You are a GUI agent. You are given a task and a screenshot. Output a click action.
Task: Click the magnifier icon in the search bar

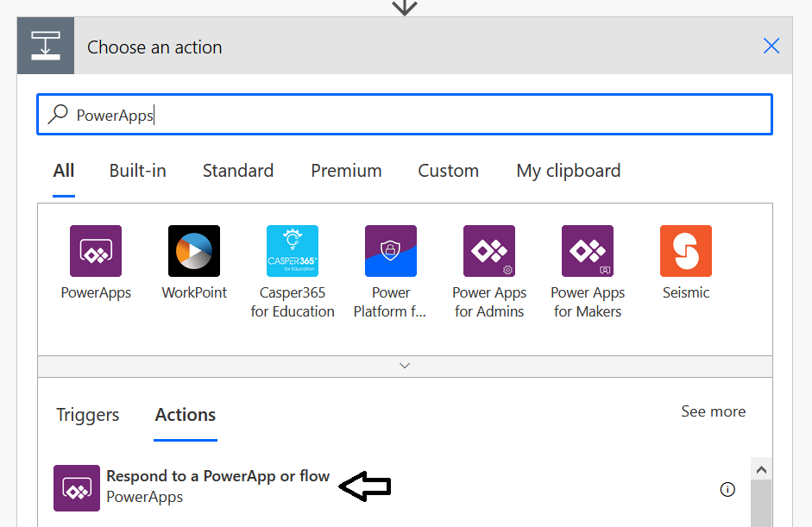(57, 114)
